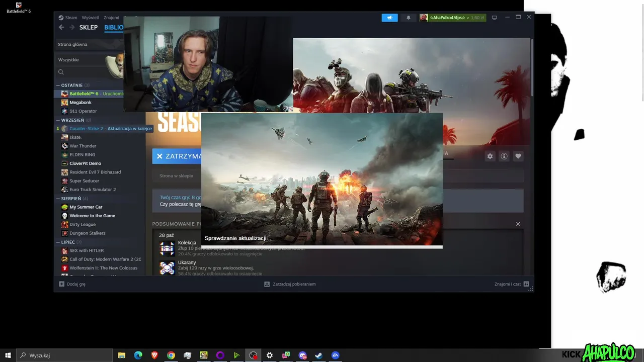644x362 pixels.
Task: Open Zarządzaj pobieraniem
Action: pos(290,284)
